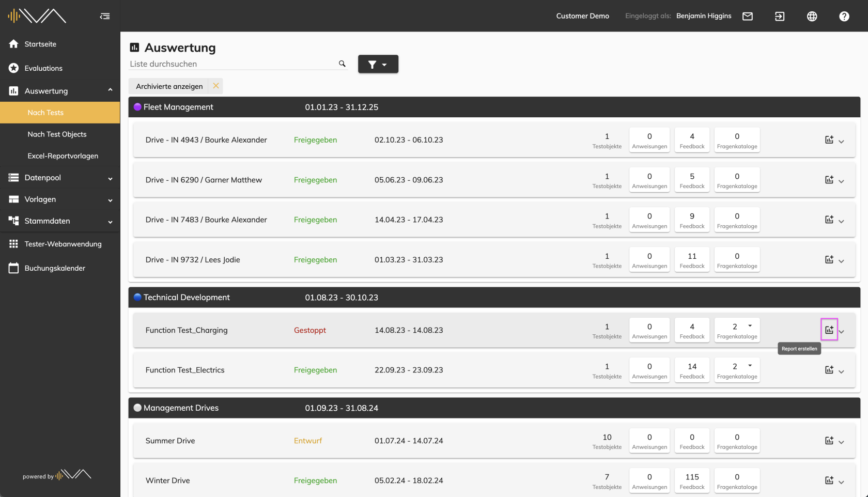Image resolution: width=868 pixels, height=497 pixels.
Task: Expand the Datenpool sidebar section
Action: pyautogui.click(x=110, y=179)
